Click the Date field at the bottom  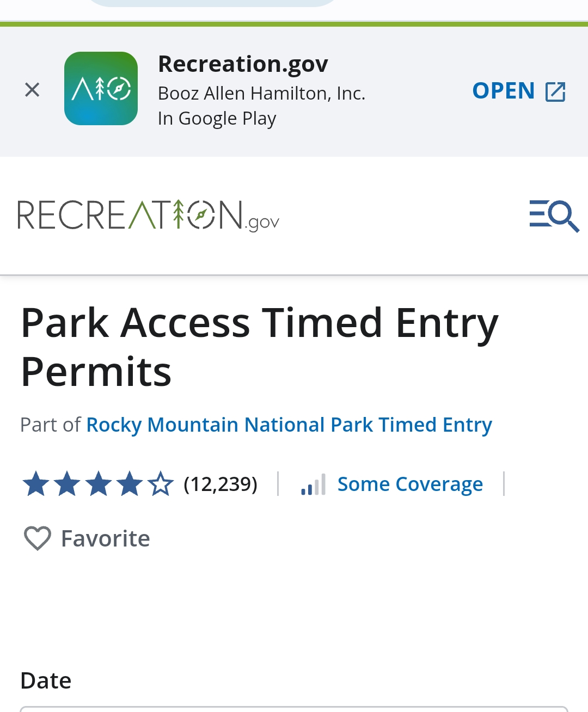(x=294, y=709)
